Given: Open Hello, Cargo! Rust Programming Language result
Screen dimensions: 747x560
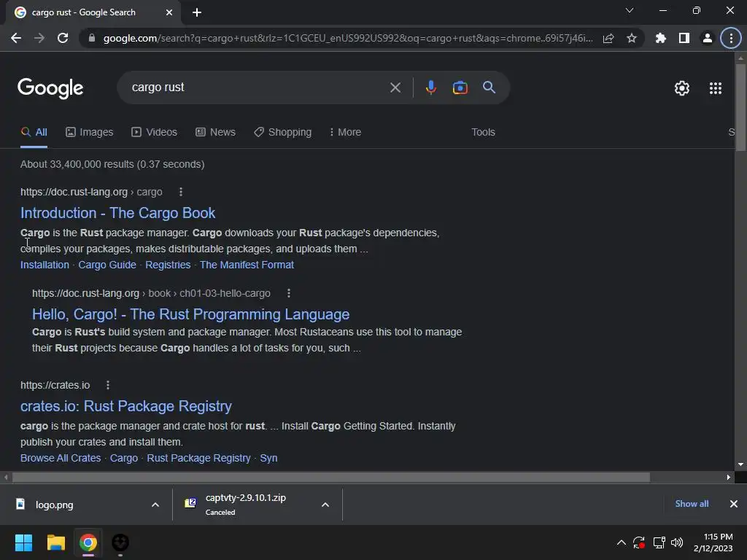Looking at the screenshot, I should 190,314.
